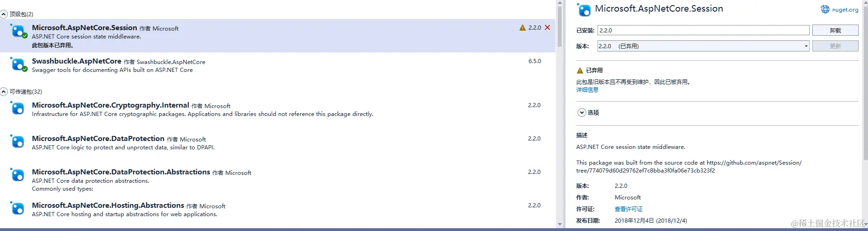Click the package list vertical scrollbar
The image size is (868, 231).
tap(560, 26)
